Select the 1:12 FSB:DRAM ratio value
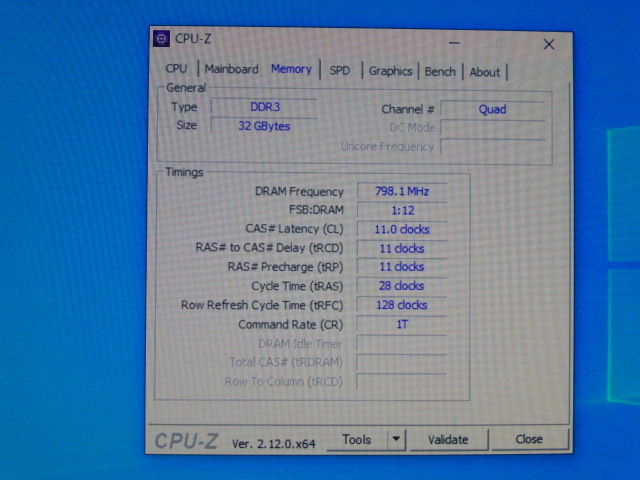This screenshot has width=640, height=480. tap(402, 210)
